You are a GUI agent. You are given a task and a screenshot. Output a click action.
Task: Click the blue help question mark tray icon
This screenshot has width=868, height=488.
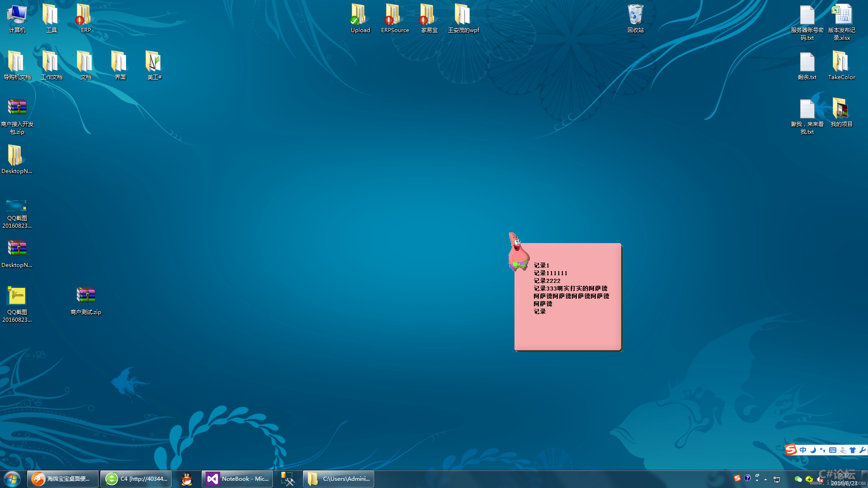(747, 478)
